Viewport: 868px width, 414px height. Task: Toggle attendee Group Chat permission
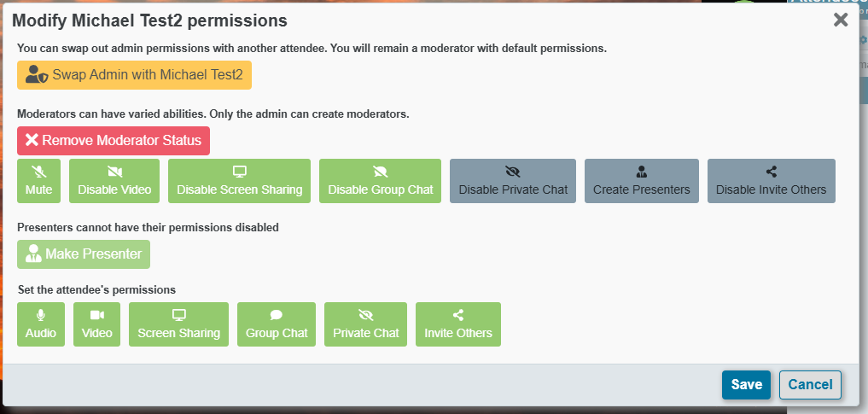tap(277, 324)
